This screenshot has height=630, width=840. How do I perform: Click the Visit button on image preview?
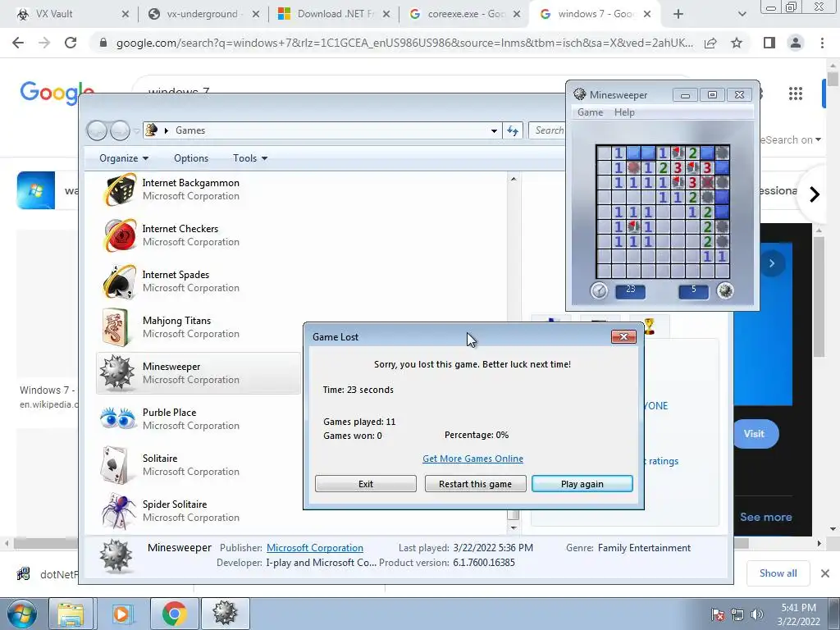(754, 434)
